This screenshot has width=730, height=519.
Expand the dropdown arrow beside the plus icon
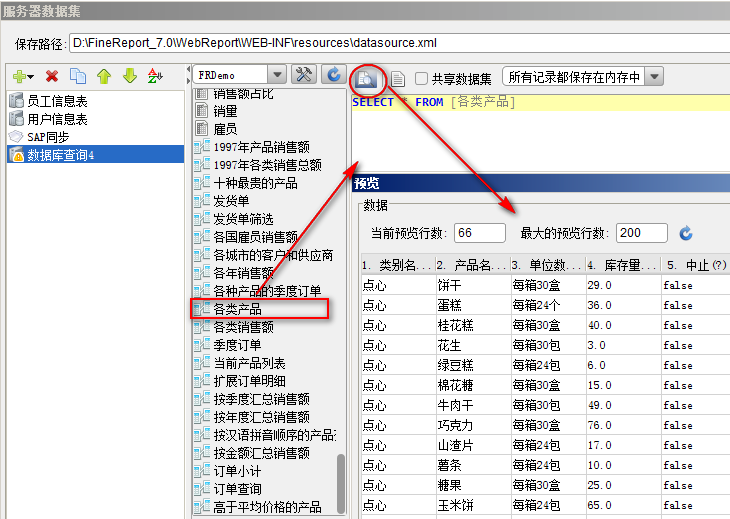point(31,77)
